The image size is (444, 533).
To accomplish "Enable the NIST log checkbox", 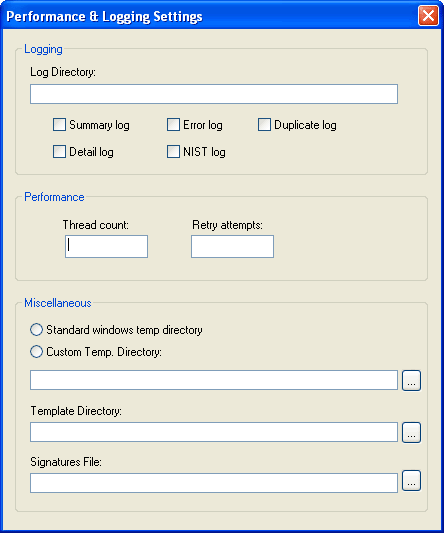I will point(173,152).
